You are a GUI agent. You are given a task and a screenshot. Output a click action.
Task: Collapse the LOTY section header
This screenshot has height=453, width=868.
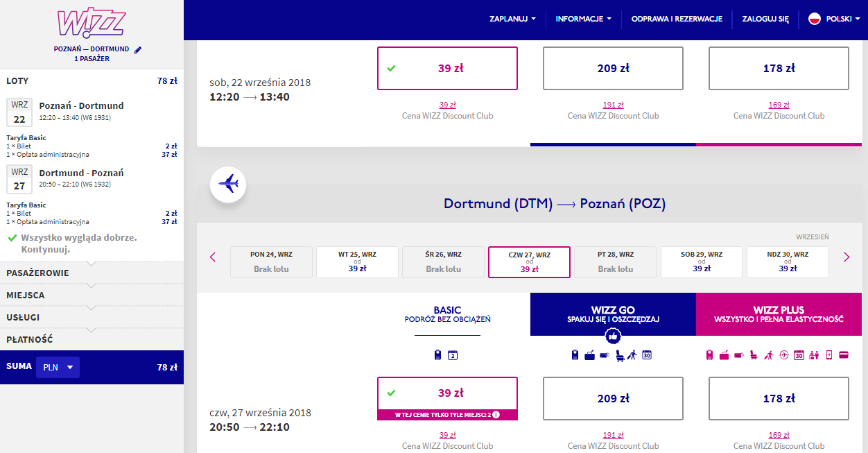pos(92,80)
